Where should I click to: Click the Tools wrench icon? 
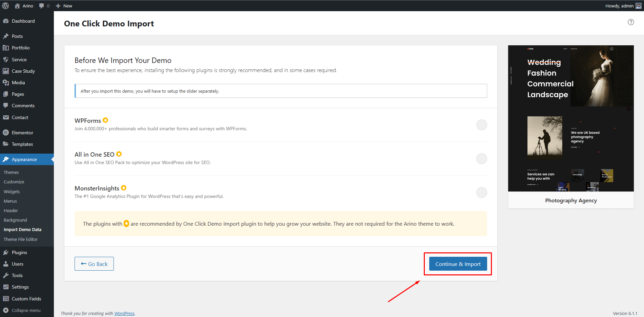[x=6, y=275]
